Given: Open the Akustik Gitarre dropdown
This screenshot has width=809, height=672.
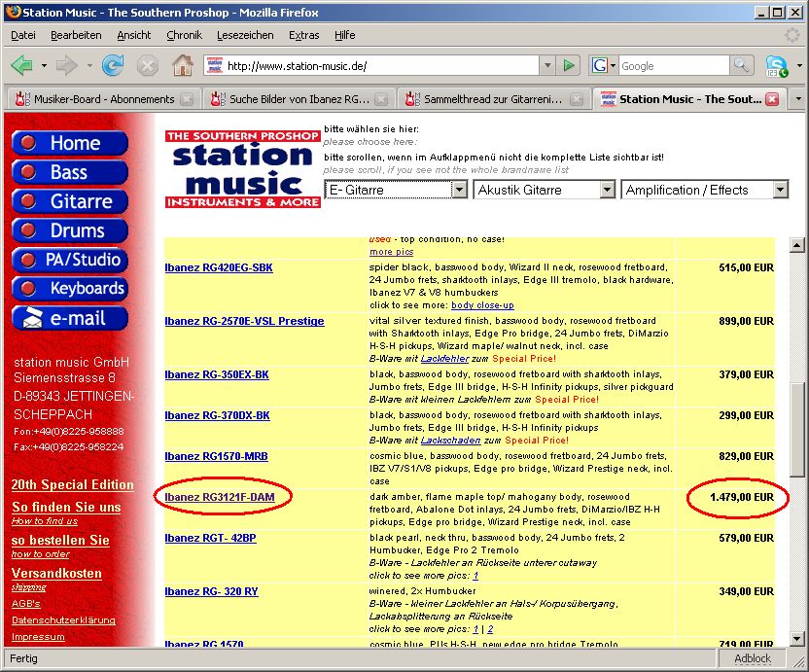Looking at the screenshot, I should click(545, 190).
